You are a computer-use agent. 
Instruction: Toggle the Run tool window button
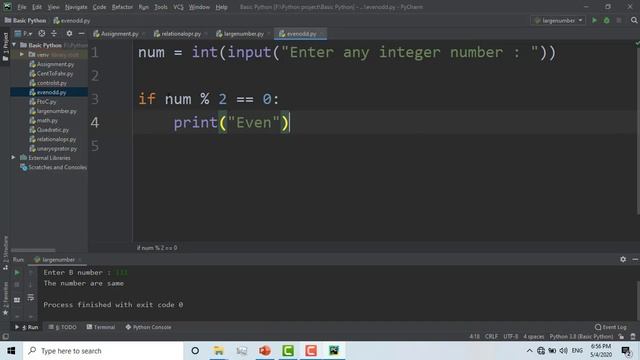point(27,327)
